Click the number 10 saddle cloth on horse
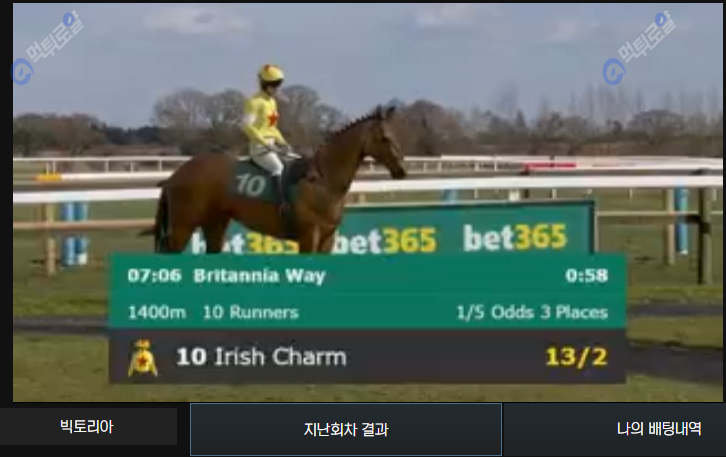Viewport: 726px width, 457px height. 250,184
